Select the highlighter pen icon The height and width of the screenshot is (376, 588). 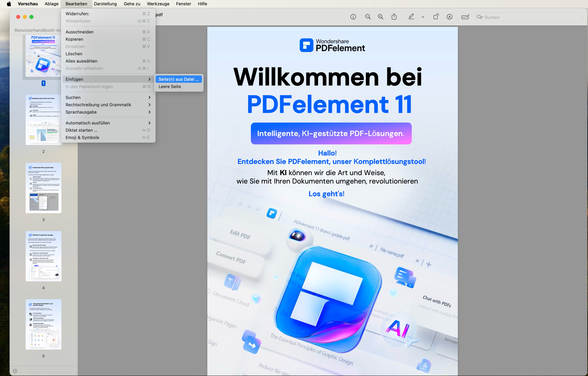point(412,17)
